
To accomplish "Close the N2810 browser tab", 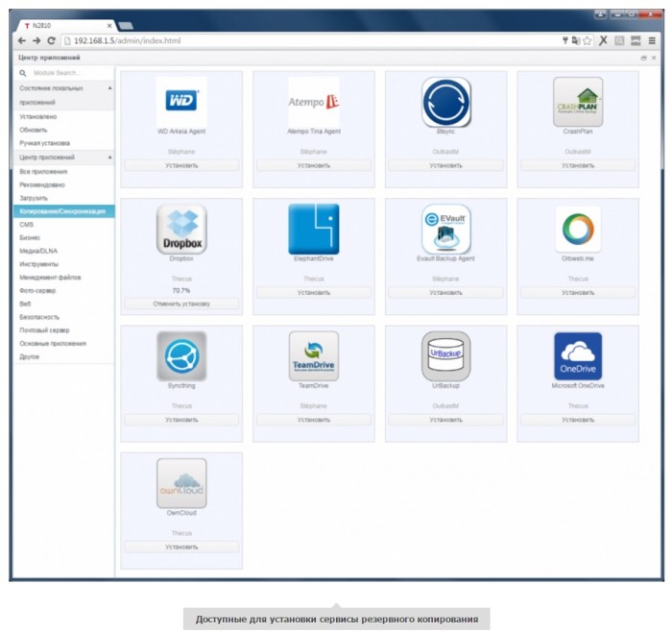I will click(109, 26).
